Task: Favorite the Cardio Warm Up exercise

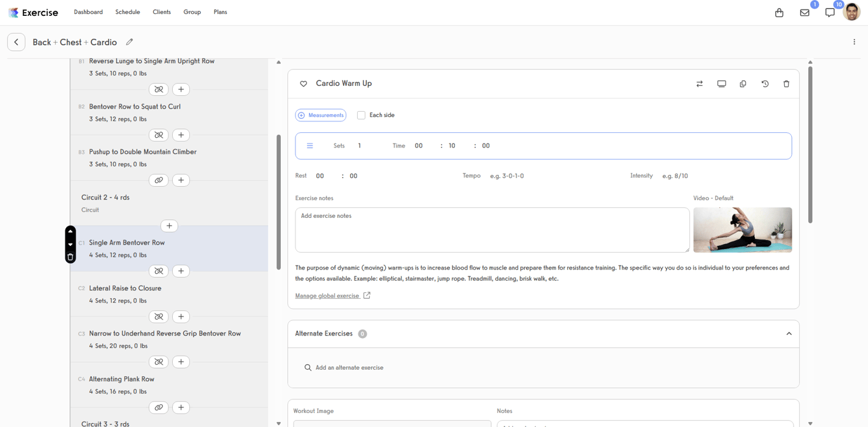Action: 303,83
